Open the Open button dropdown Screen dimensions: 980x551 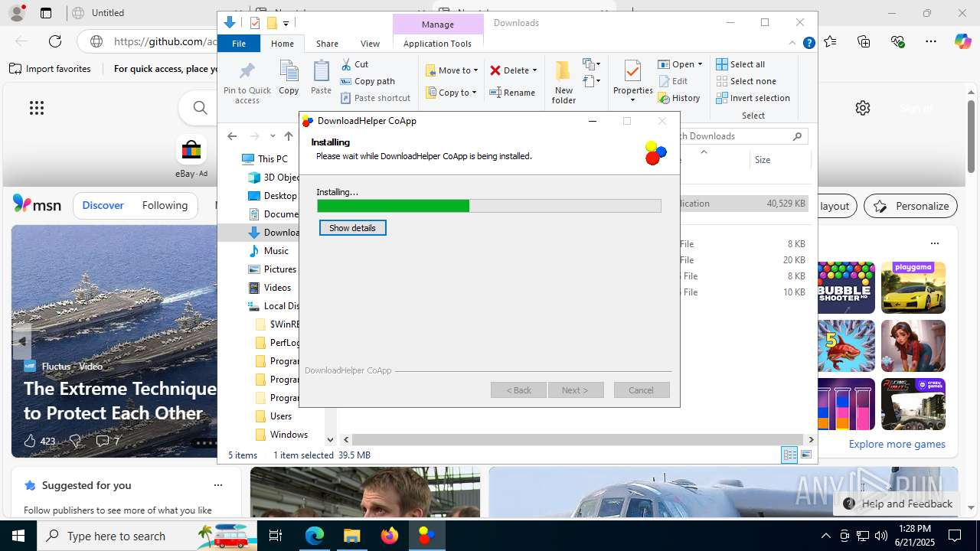pos(700,64)
